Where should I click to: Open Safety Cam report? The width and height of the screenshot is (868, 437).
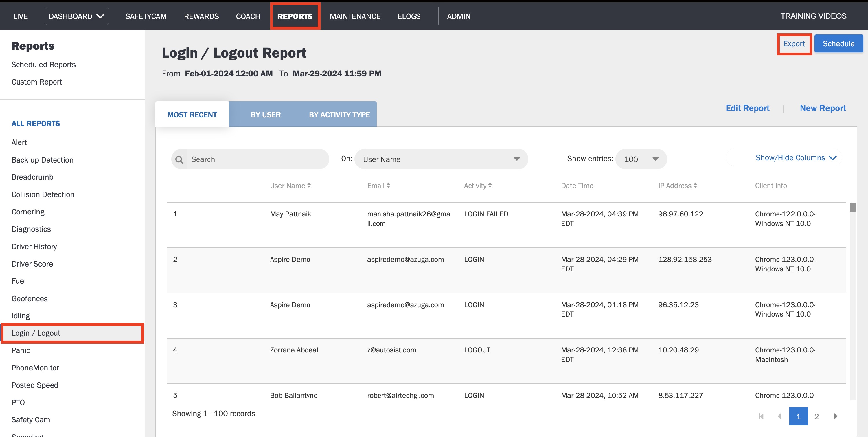[x=31, y=419]
